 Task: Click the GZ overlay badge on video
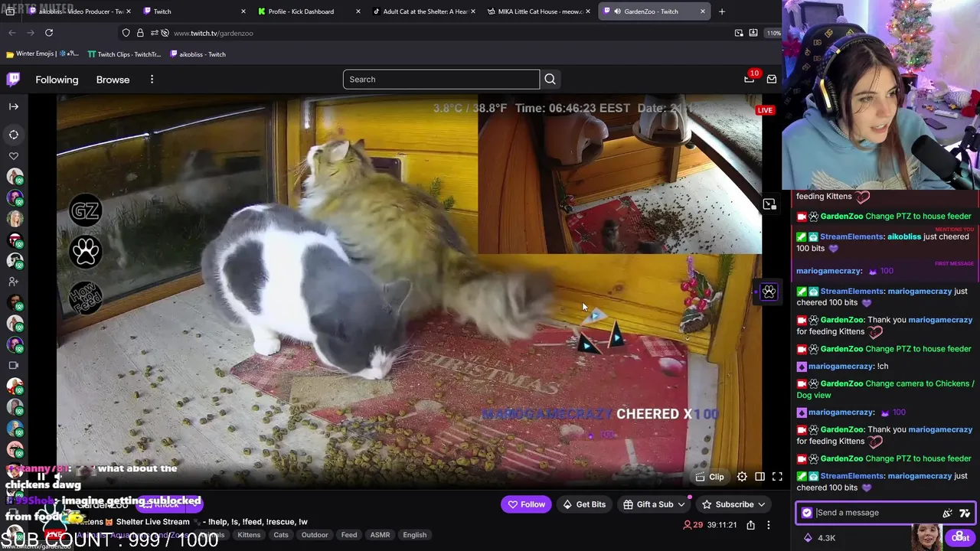click(85, 210)
